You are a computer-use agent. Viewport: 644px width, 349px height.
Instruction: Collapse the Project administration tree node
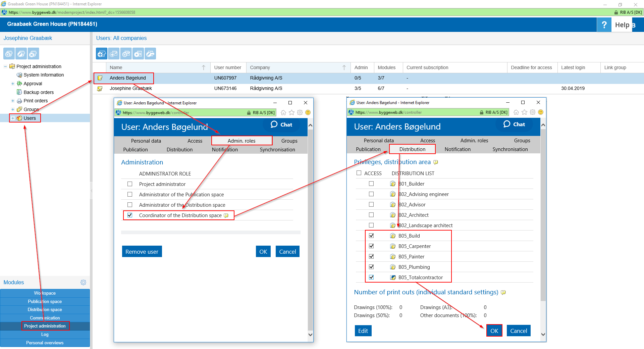[5, 66]
